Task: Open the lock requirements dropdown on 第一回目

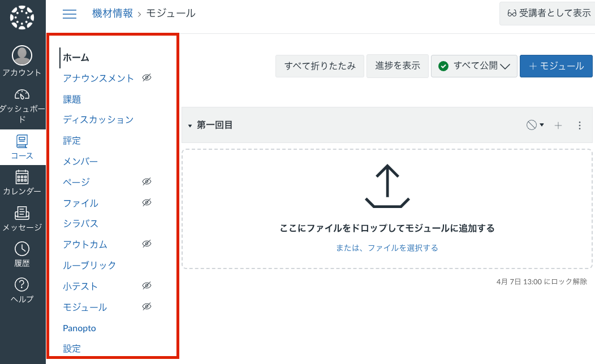Action: [x=534, y=125]
